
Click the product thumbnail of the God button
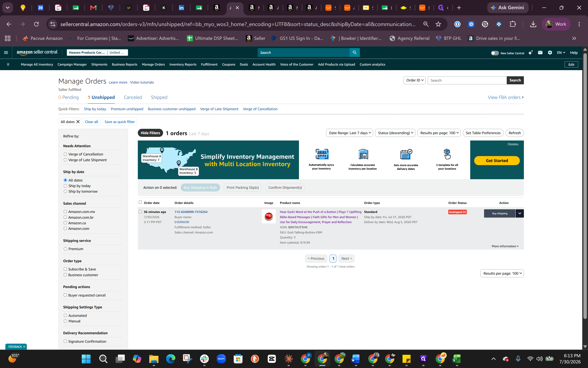(x=269, y=216)
